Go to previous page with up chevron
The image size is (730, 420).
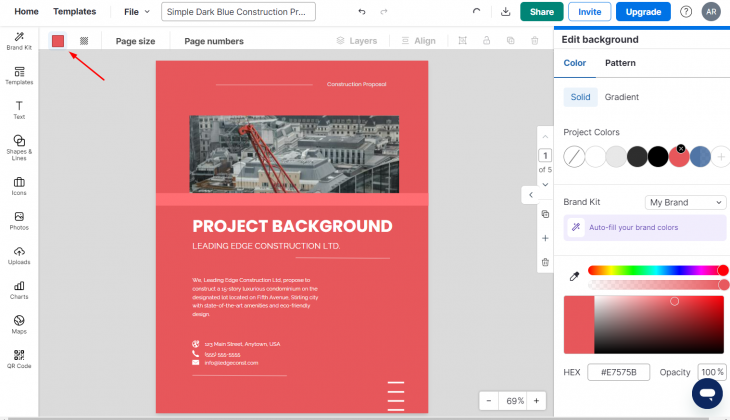click(x=545, y=137)
